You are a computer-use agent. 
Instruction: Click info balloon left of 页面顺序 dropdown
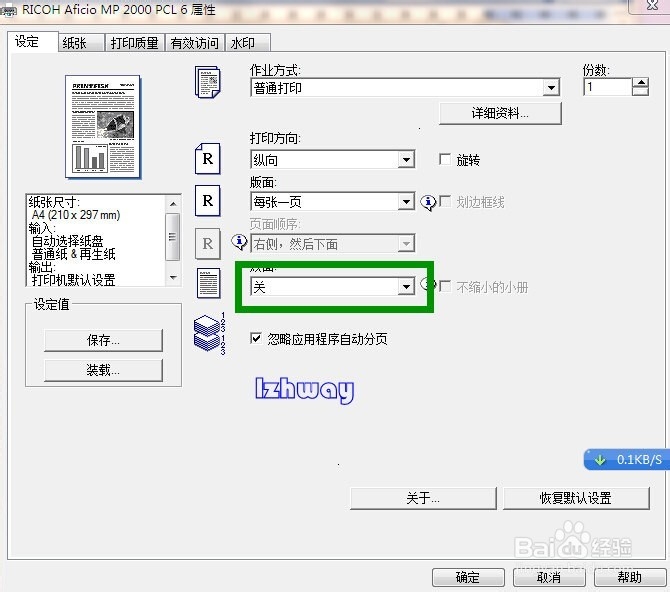239,242
